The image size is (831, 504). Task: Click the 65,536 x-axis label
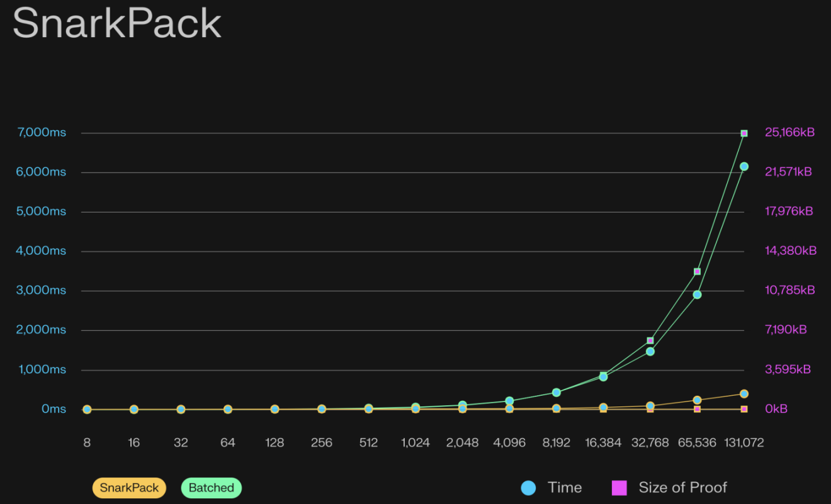click(697, 442)
